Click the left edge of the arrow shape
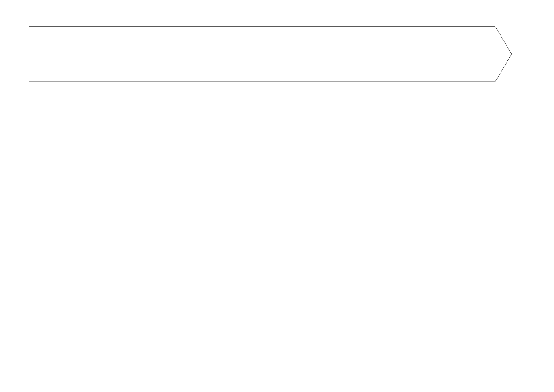The height and width of the screenshot is (392, 554). click(x=29, y=54)
